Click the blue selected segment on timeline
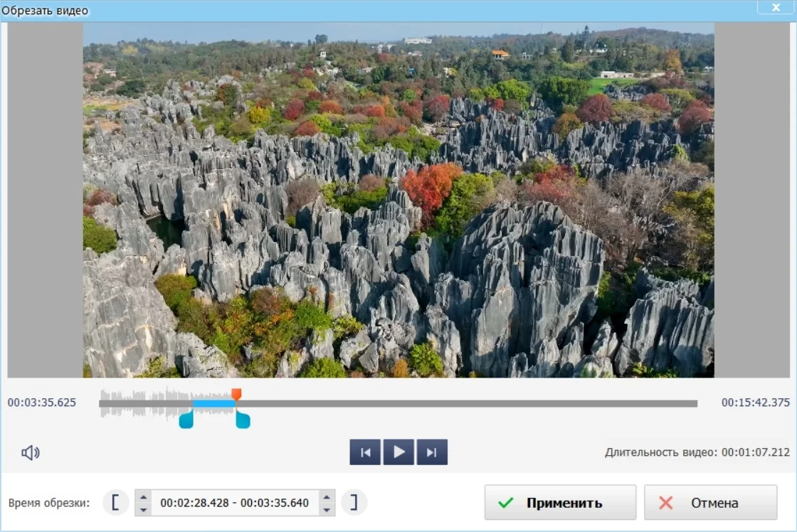The width and height of the screenshot is (797, 532). (x=213, y=403)
